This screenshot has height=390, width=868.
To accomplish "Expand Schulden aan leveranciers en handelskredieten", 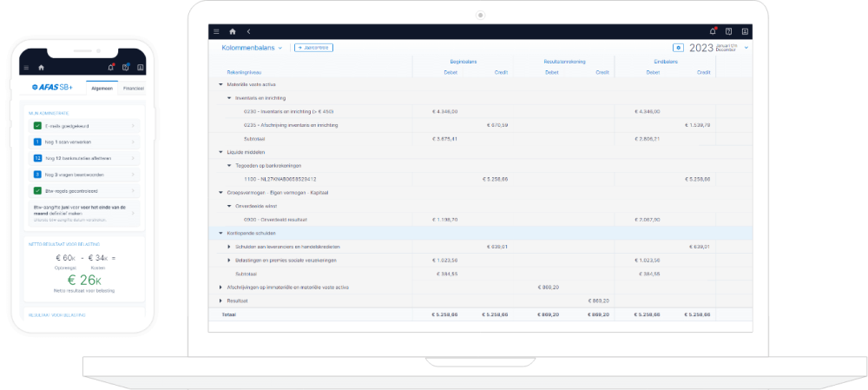I will 228,247.
